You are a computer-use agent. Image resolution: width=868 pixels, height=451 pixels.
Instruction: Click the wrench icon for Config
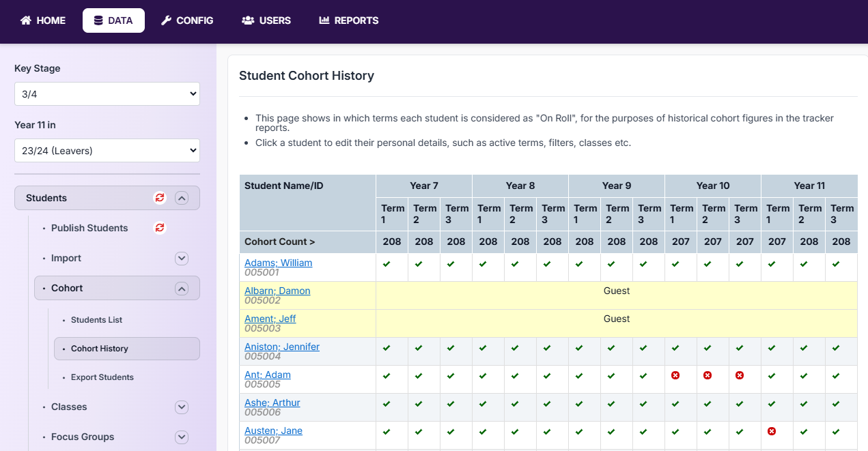[167, 20]
